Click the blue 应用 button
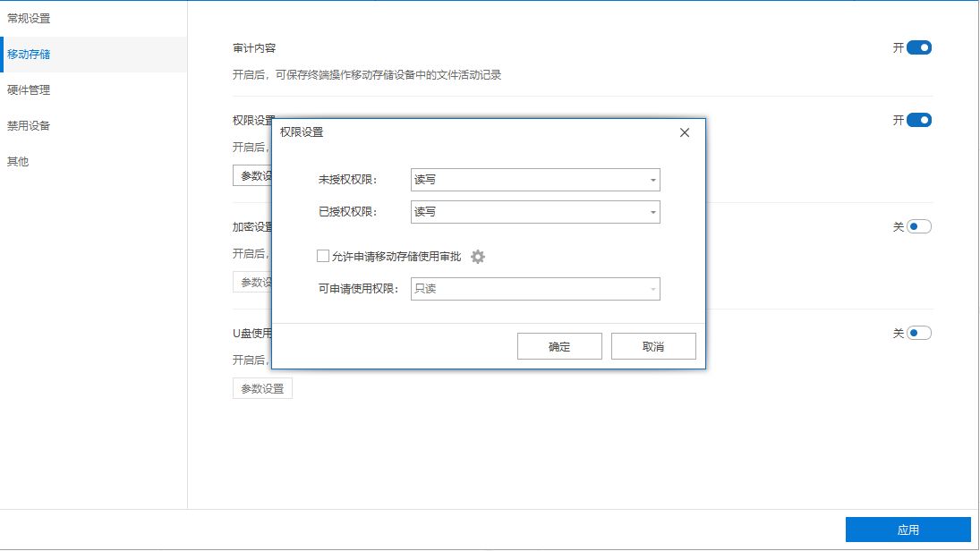980x551 pixels. tap(908, 530)
